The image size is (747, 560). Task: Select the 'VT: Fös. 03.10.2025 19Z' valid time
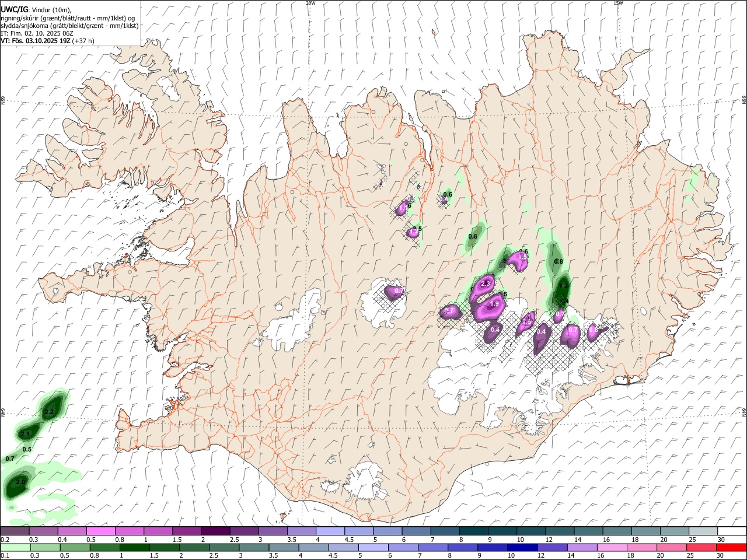[36, 41]
